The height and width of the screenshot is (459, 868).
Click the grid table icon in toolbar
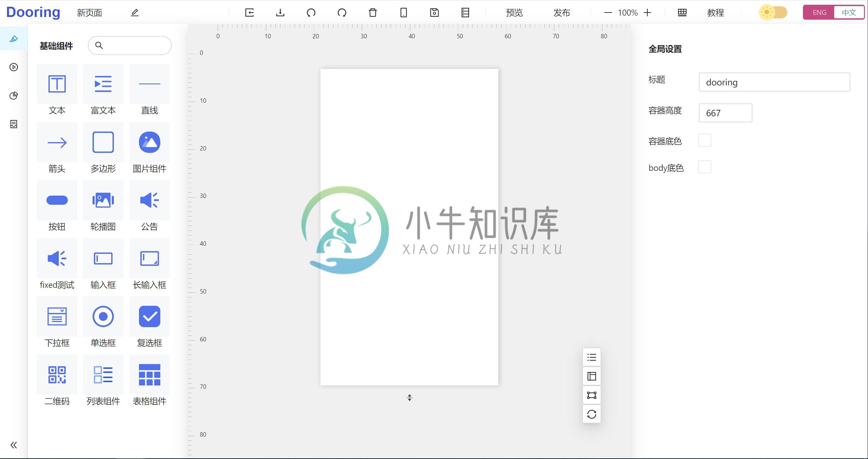click(682, 13)
